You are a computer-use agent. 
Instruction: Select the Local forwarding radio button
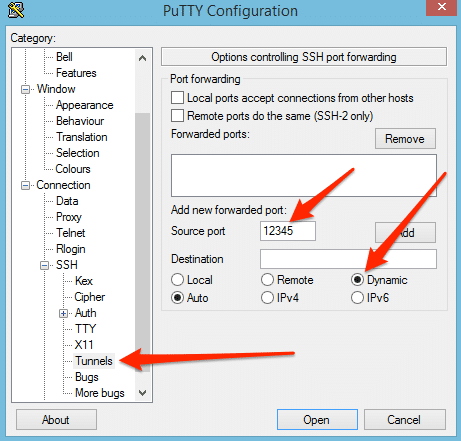177,280
